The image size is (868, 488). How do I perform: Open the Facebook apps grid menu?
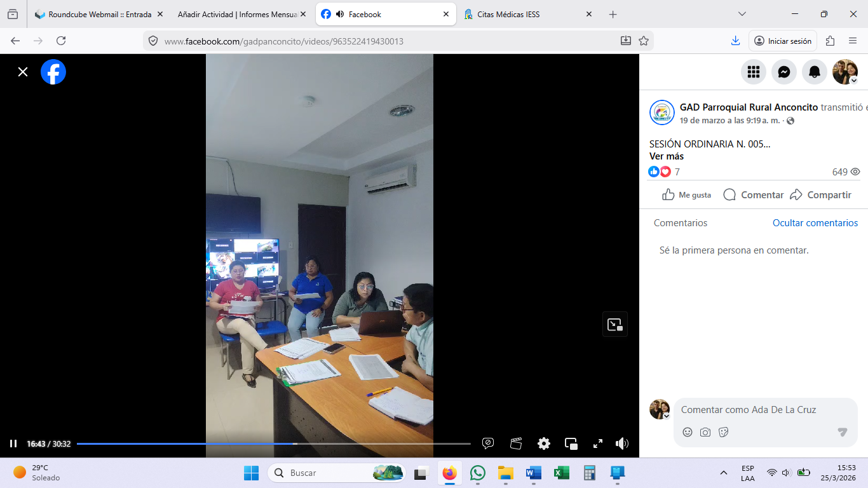click(754, 72)
